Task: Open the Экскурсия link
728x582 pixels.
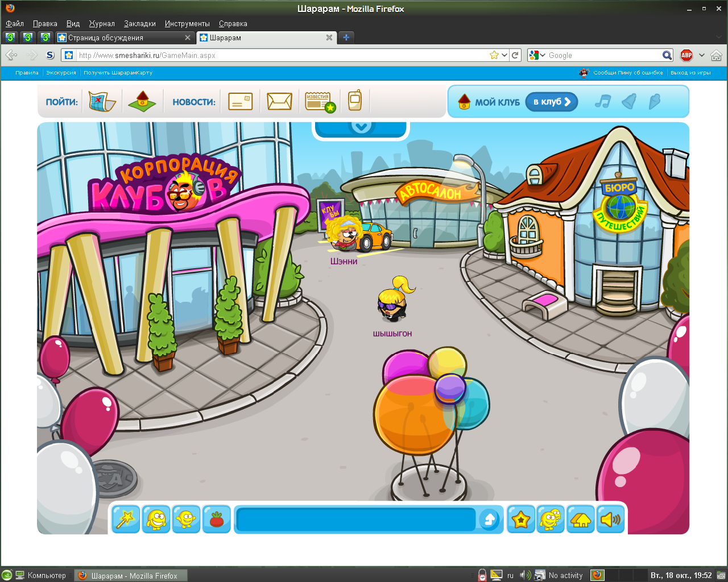Action: [x=61, y=73]
